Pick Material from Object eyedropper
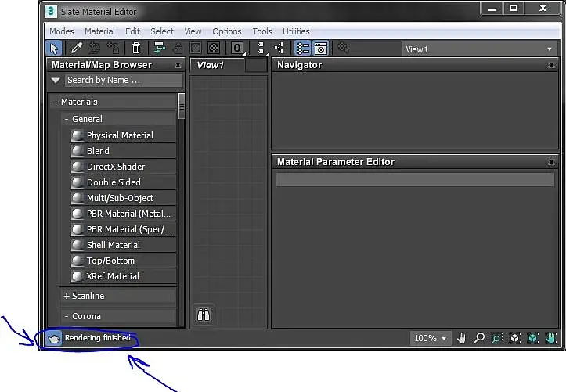This screenshot has height=392, width=566. [76, 48]
